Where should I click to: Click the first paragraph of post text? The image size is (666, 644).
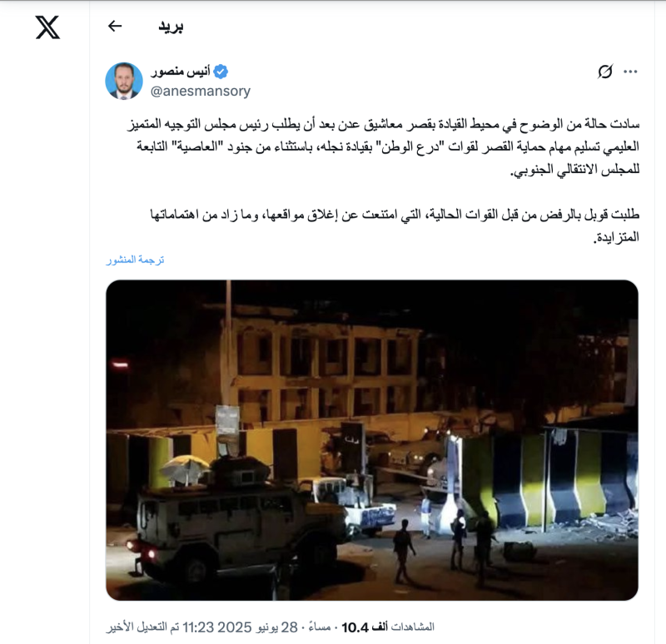384,147
